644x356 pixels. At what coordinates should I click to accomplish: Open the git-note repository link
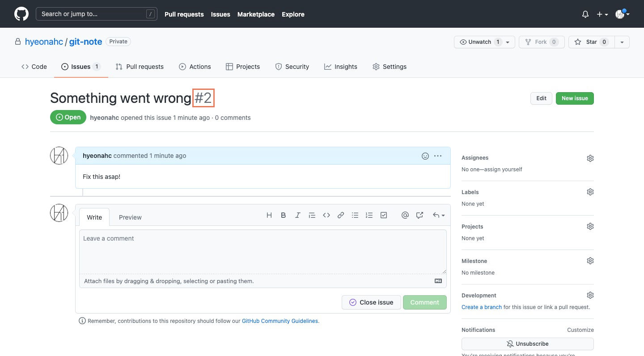[85, 42]
